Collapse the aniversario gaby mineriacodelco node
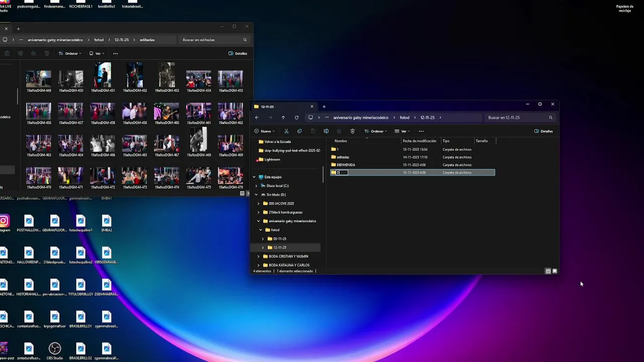The image size is (644, 362). tap(259, 221)
